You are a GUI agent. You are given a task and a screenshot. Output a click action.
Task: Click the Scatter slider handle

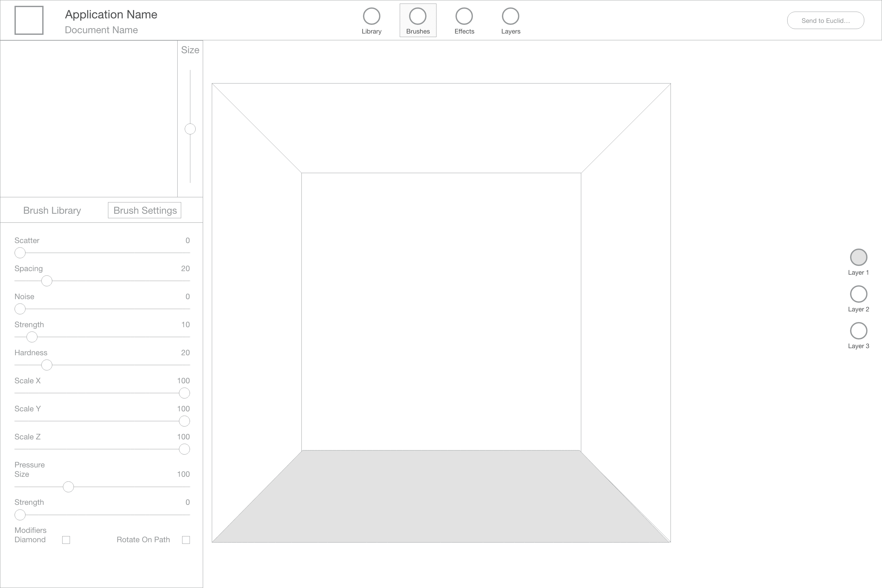(20, 253)
